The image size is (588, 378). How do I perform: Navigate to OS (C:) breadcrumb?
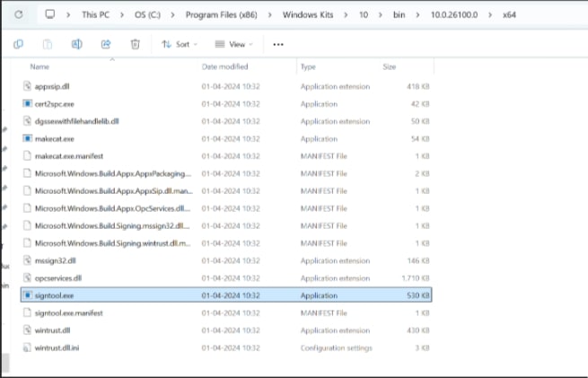click(148, 15)
